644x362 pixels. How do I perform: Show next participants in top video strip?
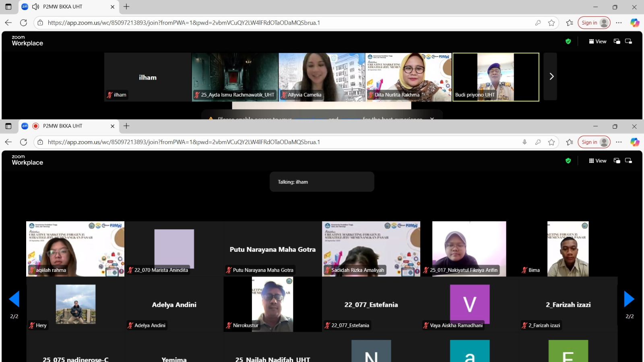(551, 76)
